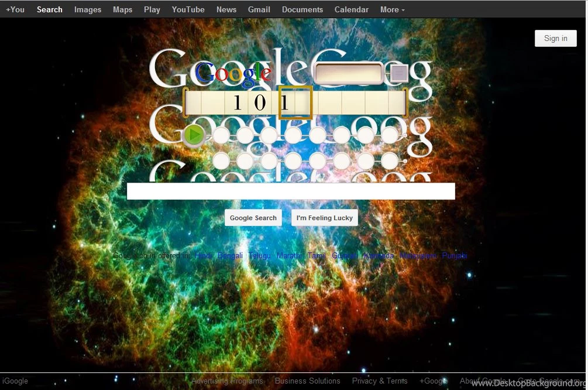Select the Malayalam language link
Screen dimensions: 588x390
(x=418, y=256)
